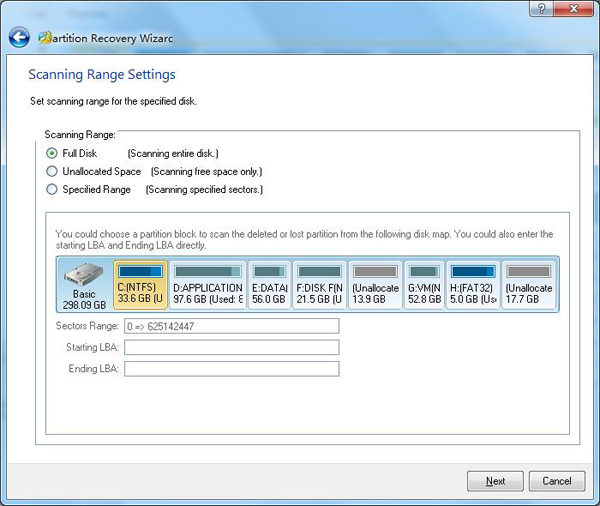Select the F:DISK F 21.5 GB partition block

tap(320, 285)
